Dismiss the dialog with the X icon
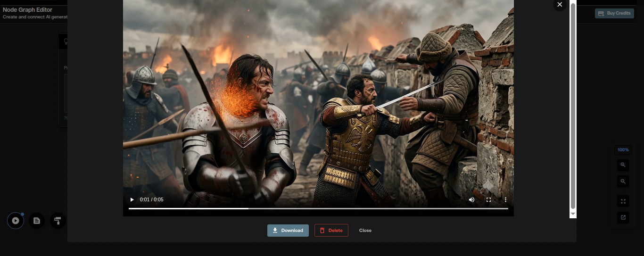This screenshot has width=644, height=256. click(560, 5)
